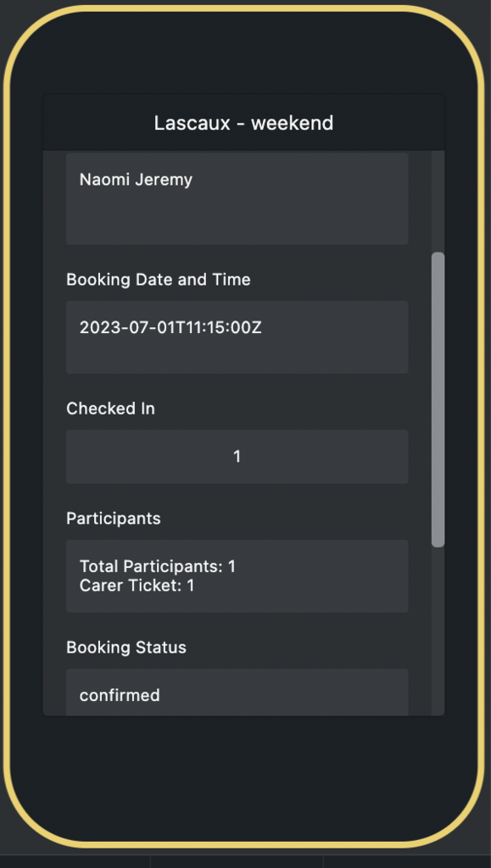491x868 pixels.
Task: Click the Booking Status label
Action: 126,648
